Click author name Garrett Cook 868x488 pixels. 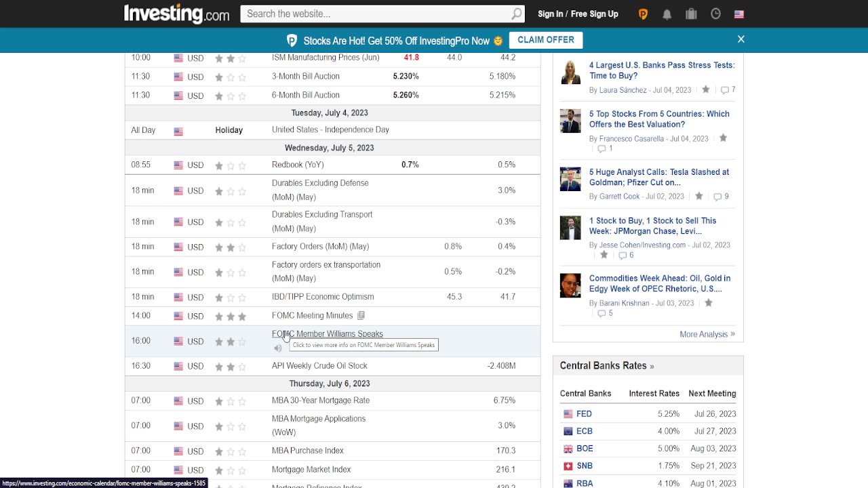click(619, 197)
